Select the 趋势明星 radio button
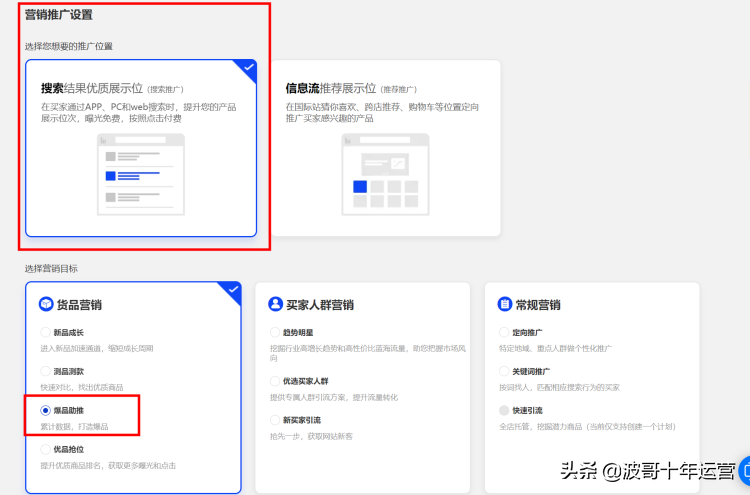Viewport: 750px width, 495px height. [275, 332]
